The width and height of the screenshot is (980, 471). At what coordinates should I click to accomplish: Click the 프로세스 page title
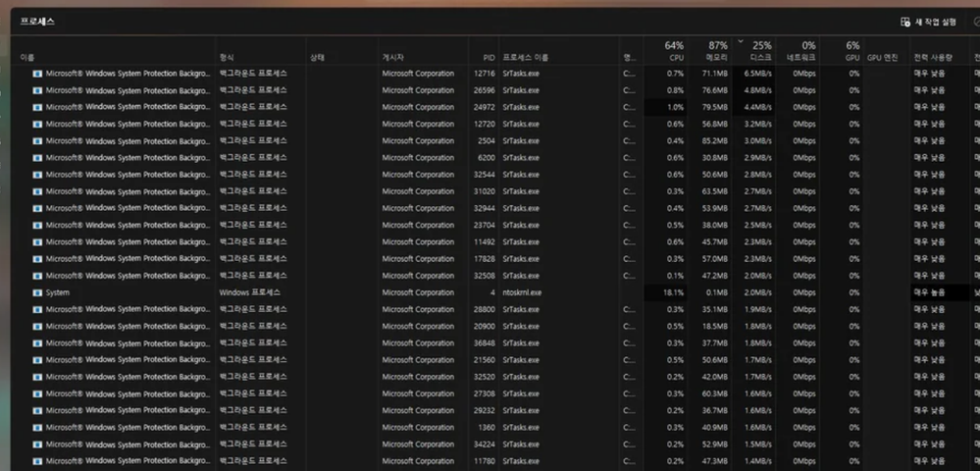37,22
